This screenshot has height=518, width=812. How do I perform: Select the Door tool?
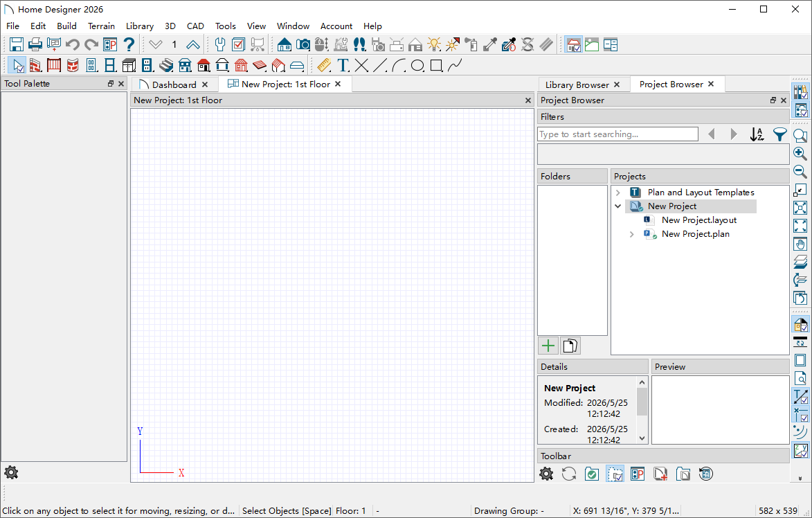(x=91, y=65)
